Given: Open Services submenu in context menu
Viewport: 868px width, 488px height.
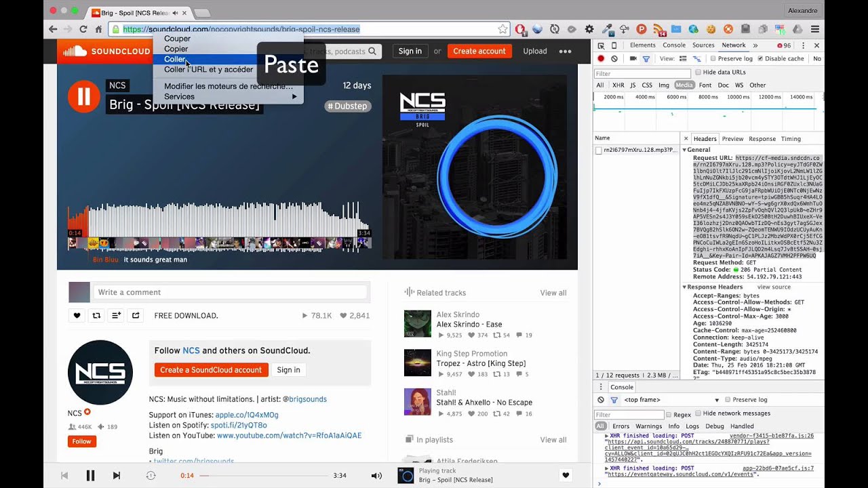Looking at the screenshot, I should tap(229, 97).
